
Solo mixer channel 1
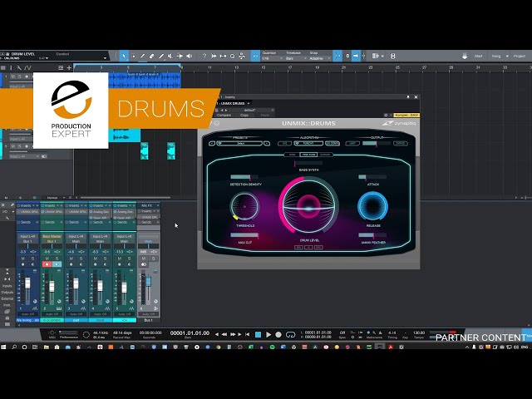click(32, 259)
